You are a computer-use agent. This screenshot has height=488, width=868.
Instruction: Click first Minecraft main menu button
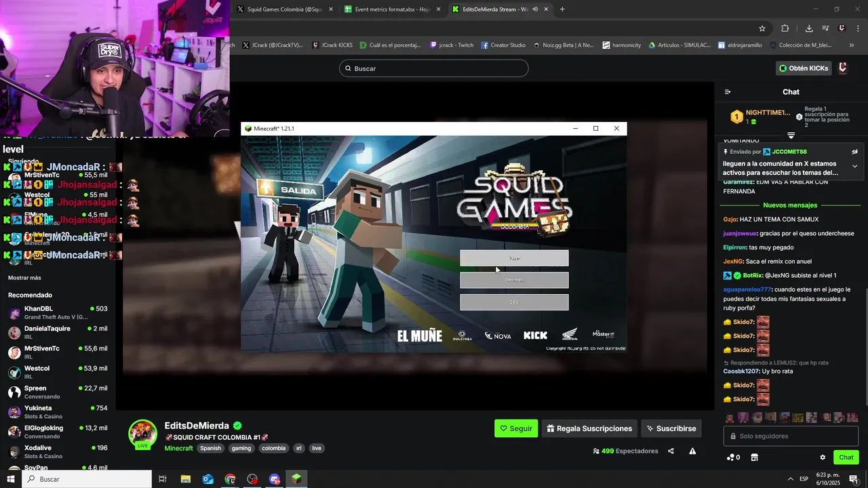[514, 258]
